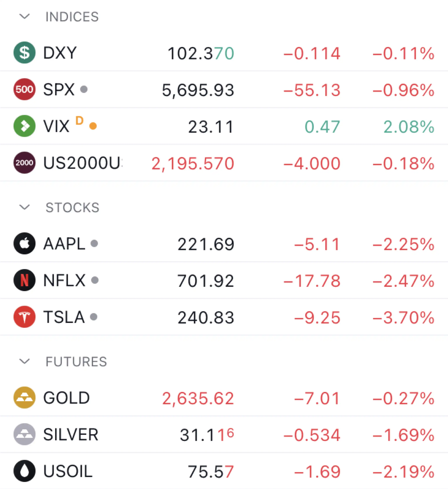The image size is (448, 489).
Task: Click the FUTURES section header label
Action: click(76, 361)
